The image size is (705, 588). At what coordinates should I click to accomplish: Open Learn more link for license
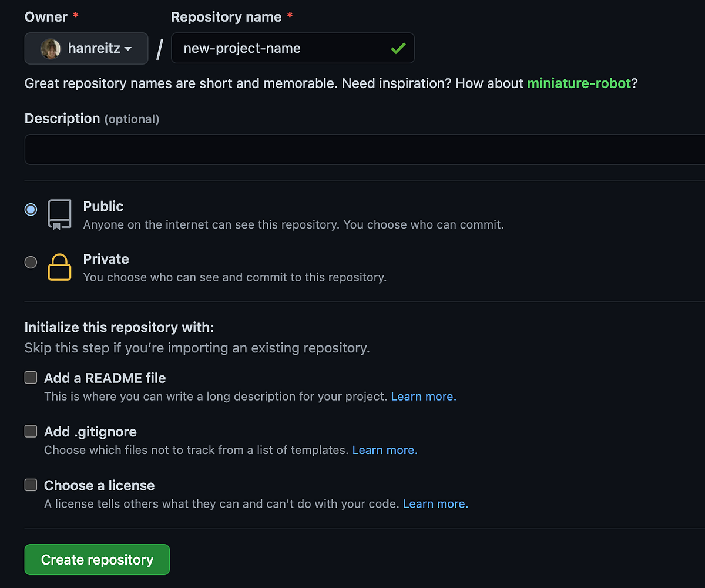(x=435, y=504)
